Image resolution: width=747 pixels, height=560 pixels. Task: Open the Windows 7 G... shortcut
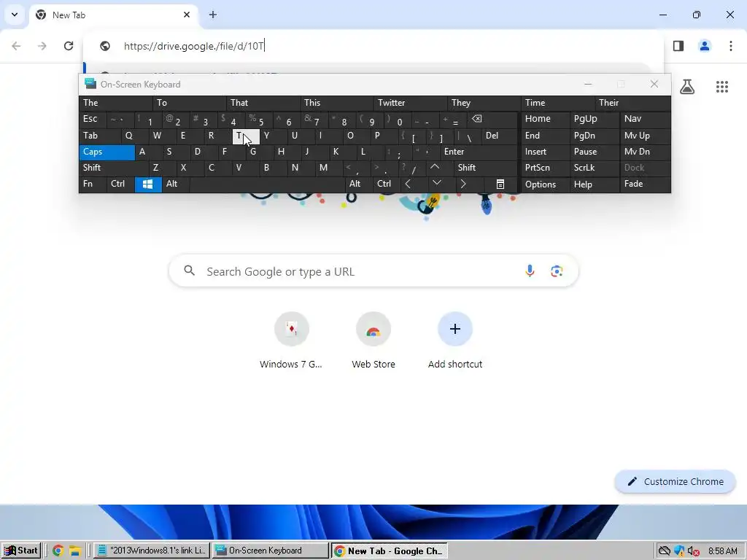point(291,340)
